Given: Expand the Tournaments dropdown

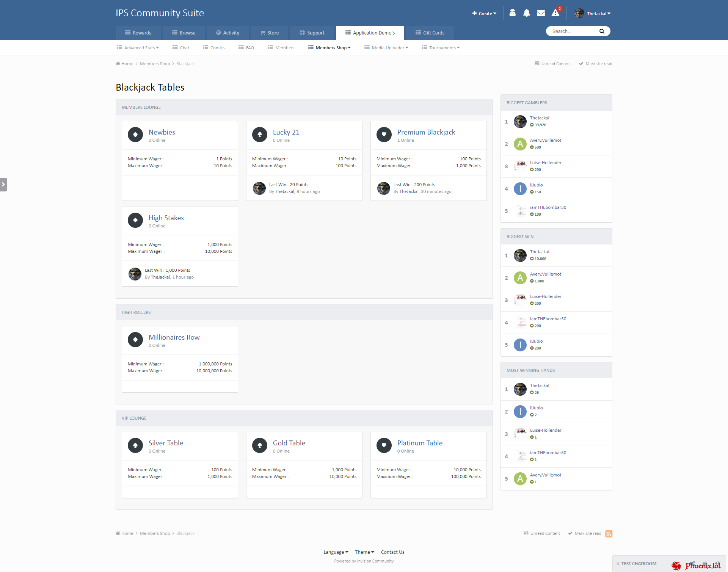Looking at the screenshot, I should 440,47.
